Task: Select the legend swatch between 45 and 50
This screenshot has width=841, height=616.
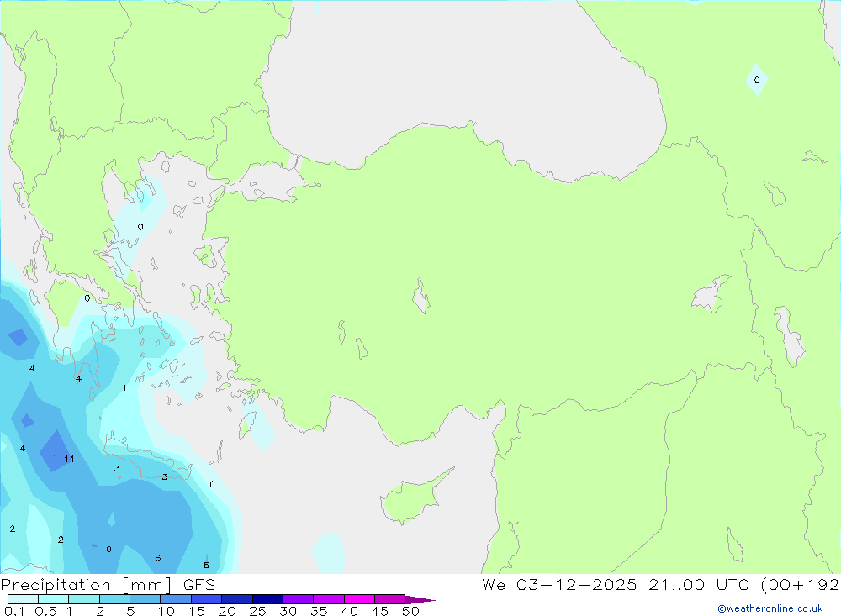Action: tap(389, 599)
